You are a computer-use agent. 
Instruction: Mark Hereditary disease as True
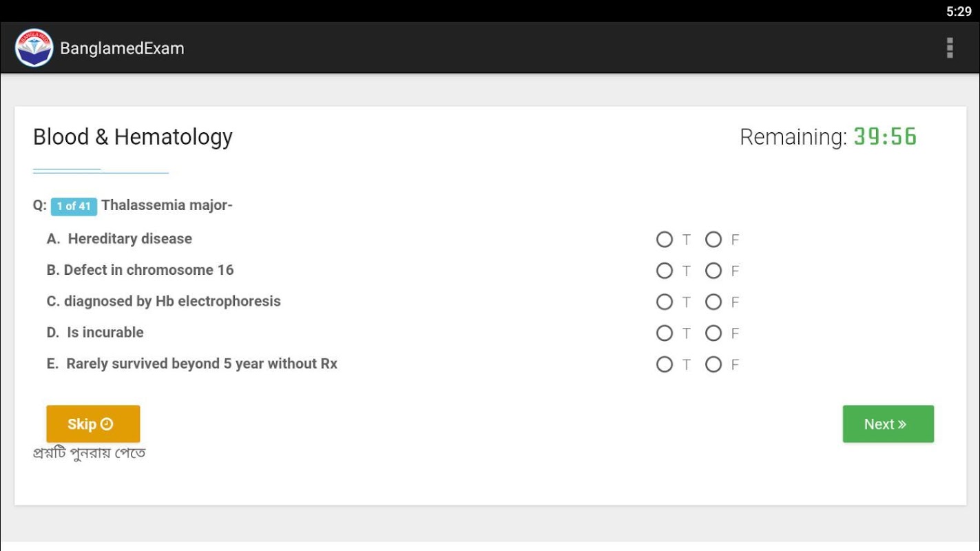pyautogui.click(x=665, y=240)
